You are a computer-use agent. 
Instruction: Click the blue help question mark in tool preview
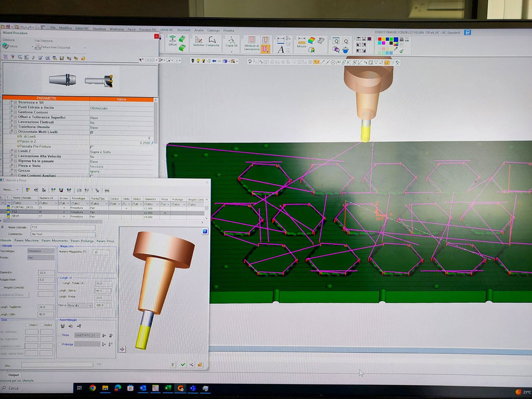pyautogui.click(x=205, y=231)
